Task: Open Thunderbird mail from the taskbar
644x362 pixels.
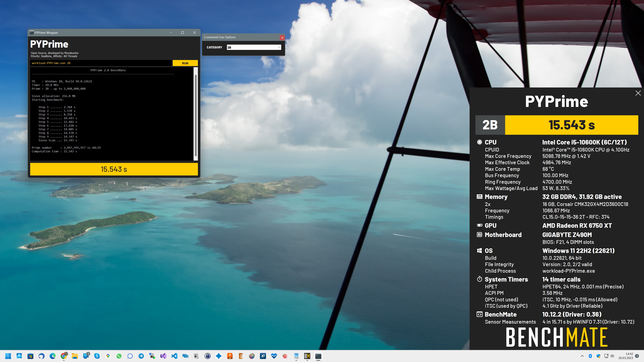Action: (x=41, y=356)
